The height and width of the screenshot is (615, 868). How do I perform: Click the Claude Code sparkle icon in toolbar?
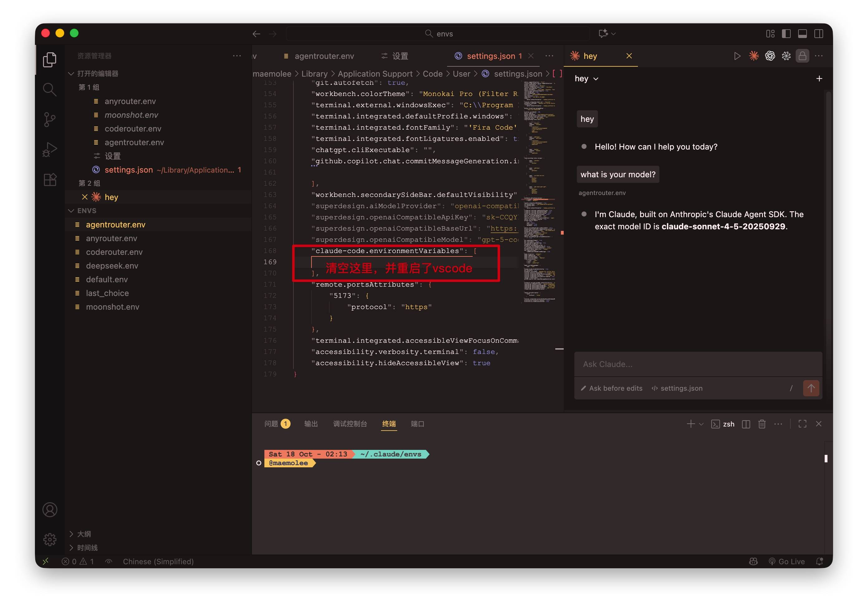click(x=754, y=56)
